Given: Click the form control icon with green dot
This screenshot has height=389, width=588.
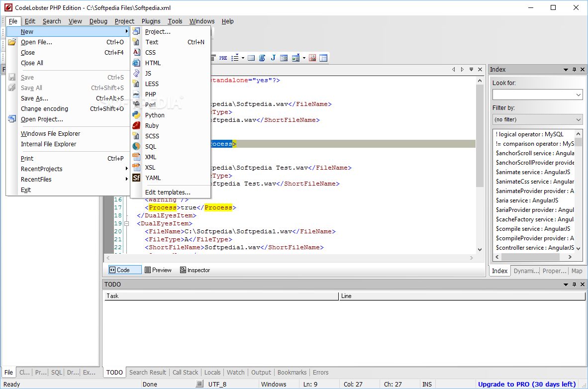Looking at the screenshot, I should tap(295, 58).
